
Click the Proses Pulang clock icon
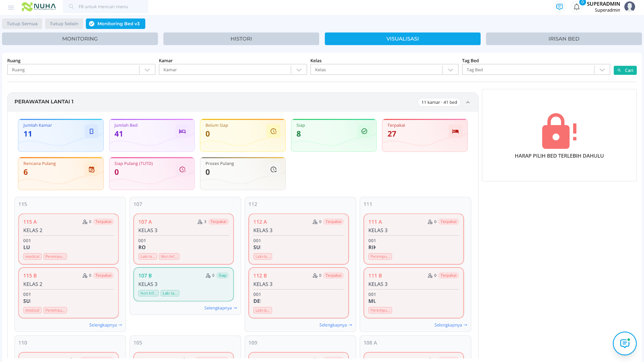(273, 169)
